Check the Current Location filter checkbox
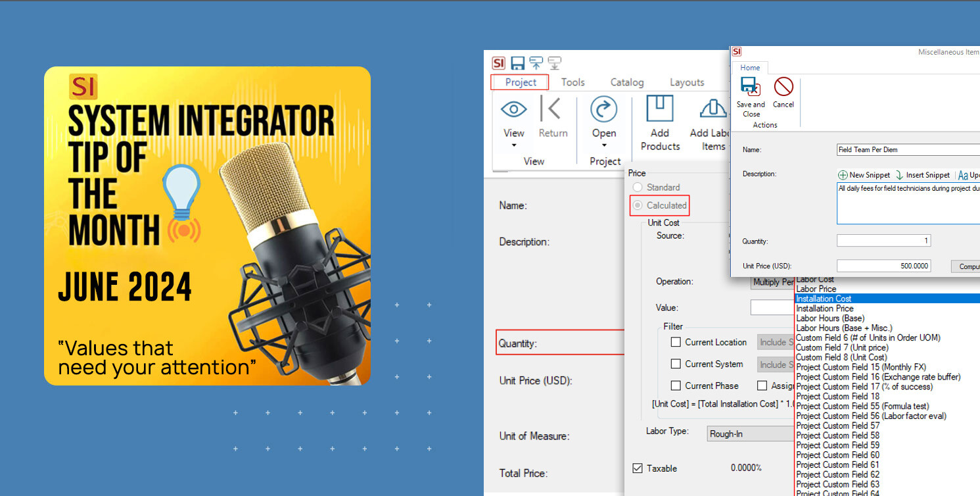 (x=676, y=342)
